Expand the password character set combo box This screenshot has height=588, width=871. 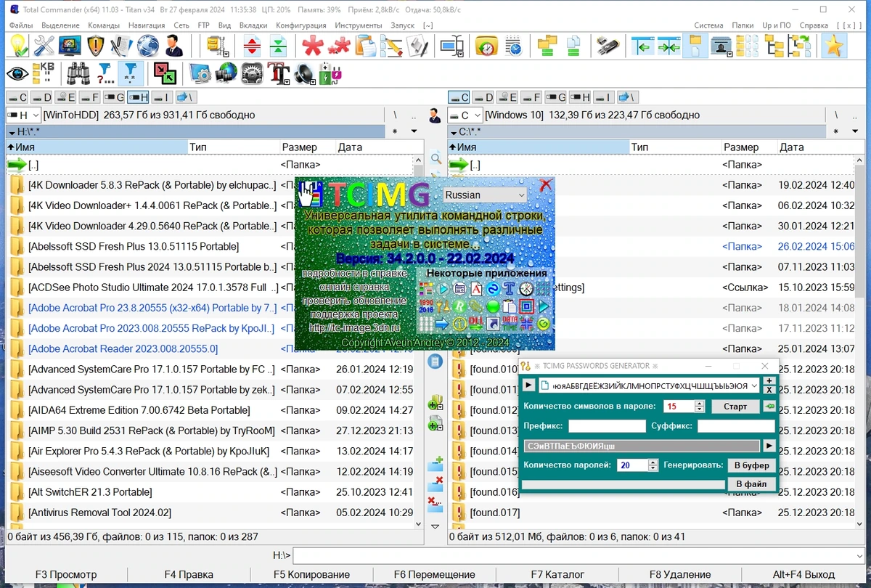(754, 385)
